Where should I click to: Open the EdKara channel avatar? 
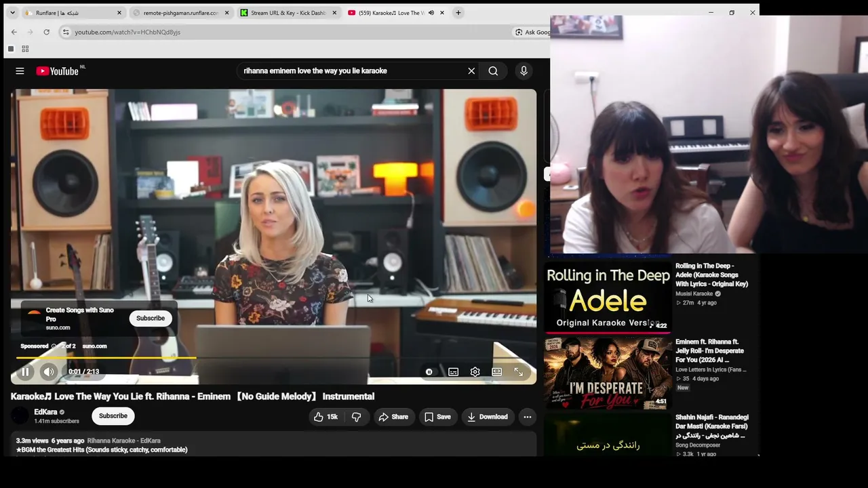[20, 416]
